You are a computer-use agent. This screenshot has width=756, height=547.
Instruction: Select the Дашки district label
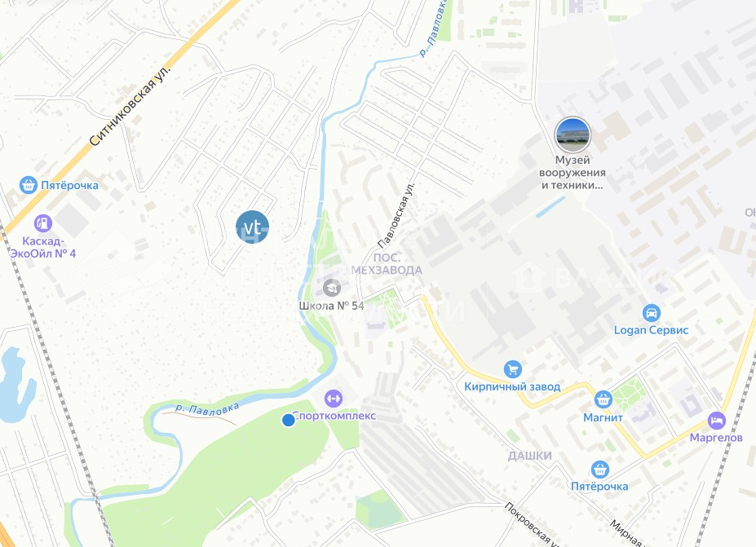pyautogui.click(x=530, y=456)
